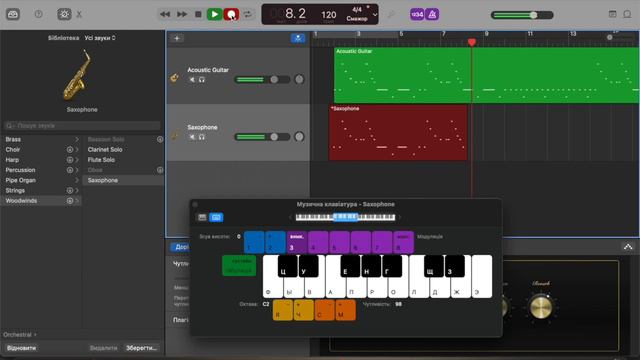The width and height of the screenshot is (640, 360).
Task: Rewind the project playback
Action: pyautogui.click(x=165, y=14)
